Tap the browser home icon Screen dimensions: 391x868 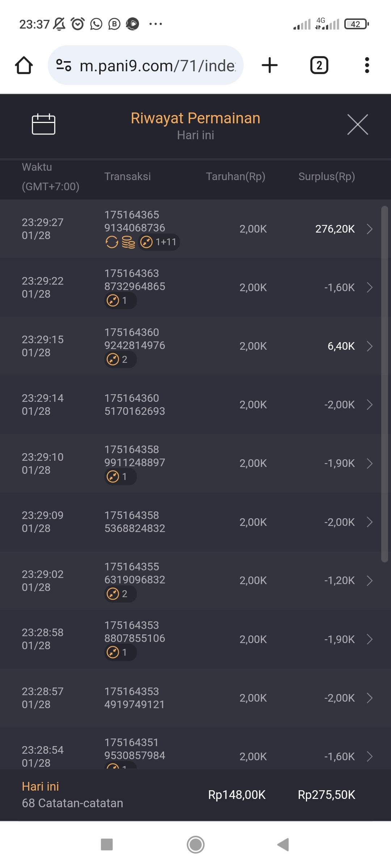click(24, 65)
